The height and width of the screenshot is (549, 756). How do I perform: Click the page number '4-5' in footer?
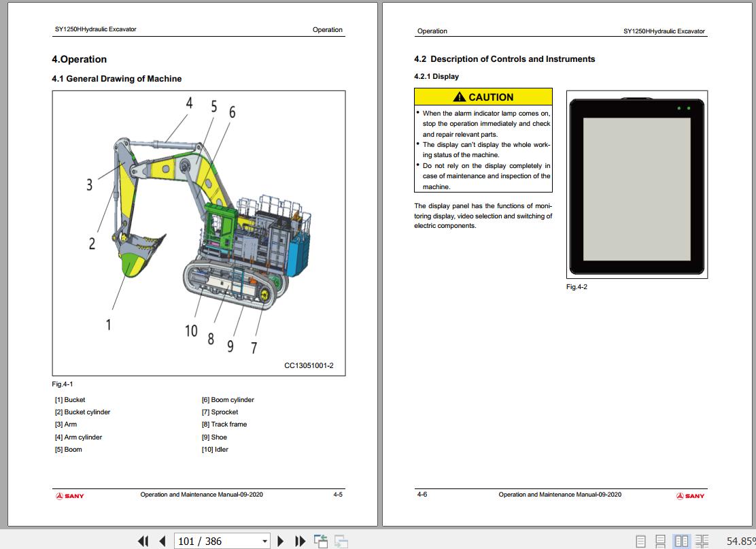coord(338,495)
